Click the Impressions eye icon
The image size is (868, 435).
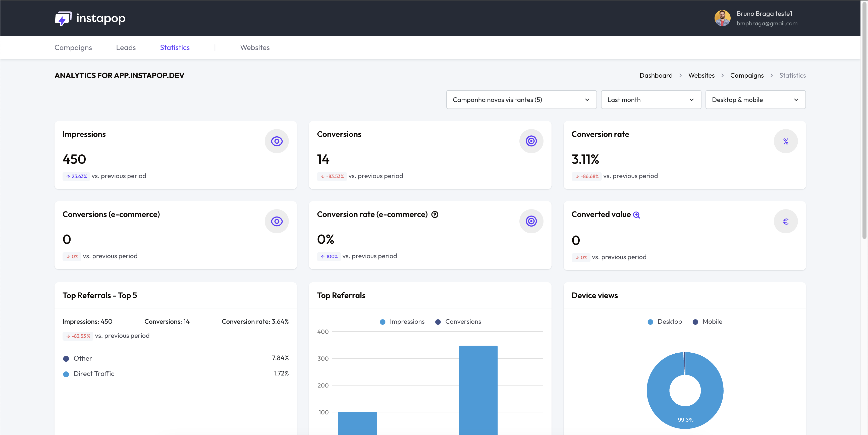277,141
